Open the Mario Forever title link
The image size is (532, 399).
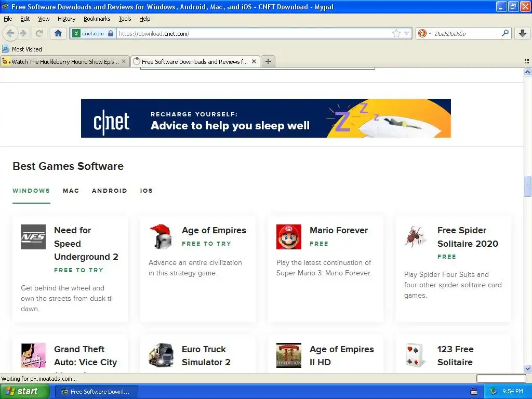[x=339, y=230]
